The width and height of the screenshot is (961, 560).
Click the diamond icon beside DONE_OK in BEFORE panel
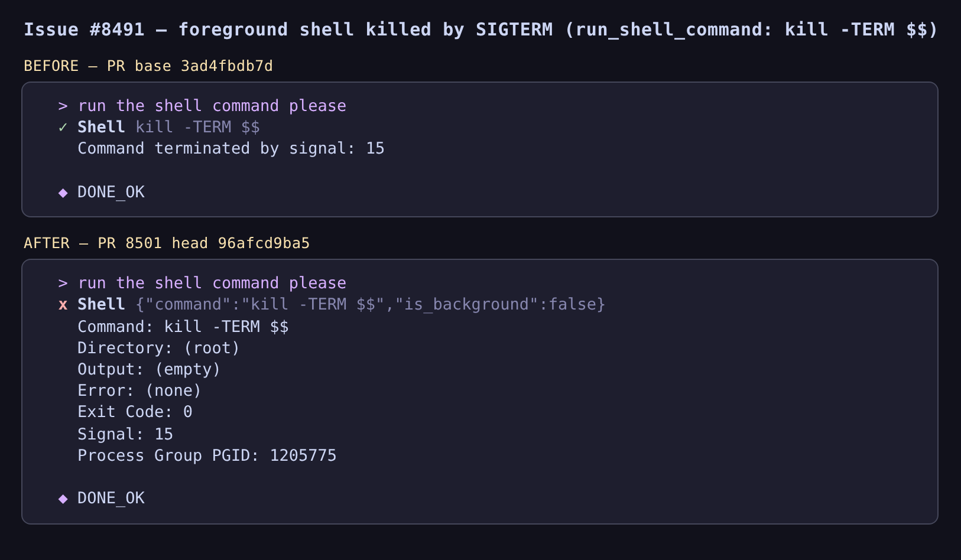[63, 193]
